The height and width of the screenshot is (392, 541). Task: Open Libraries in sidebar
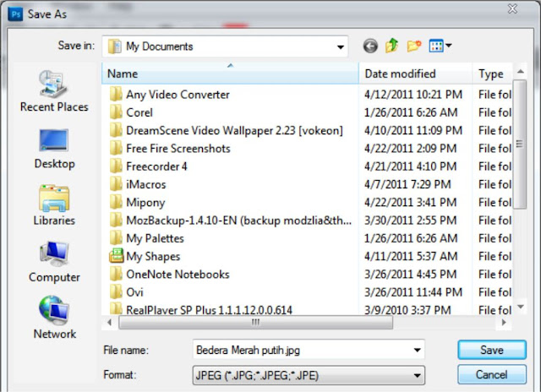point(54,205)
